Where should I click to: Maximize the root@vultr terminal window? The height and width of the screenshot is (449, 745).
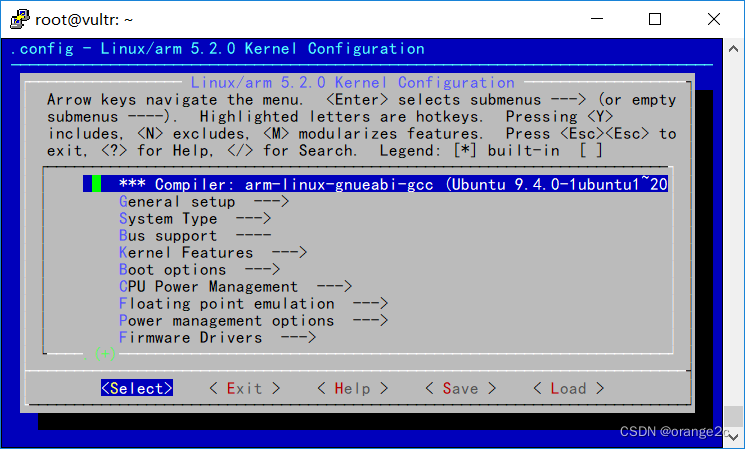point(655,19)
